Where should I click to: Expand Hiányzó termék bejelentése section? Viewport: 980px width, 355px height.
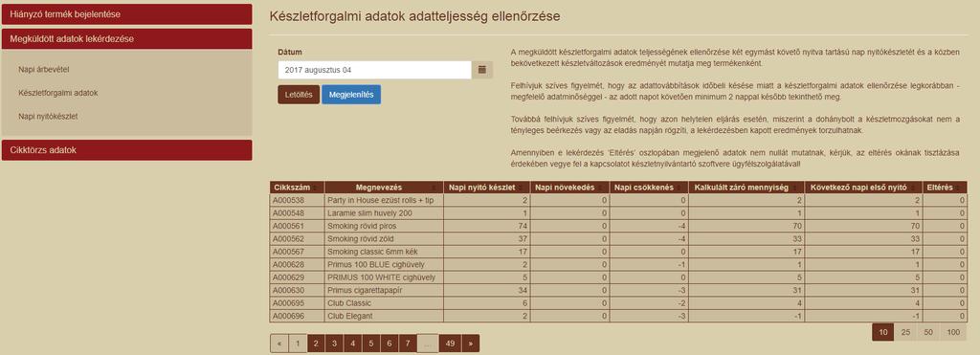(x=127, y=13)
